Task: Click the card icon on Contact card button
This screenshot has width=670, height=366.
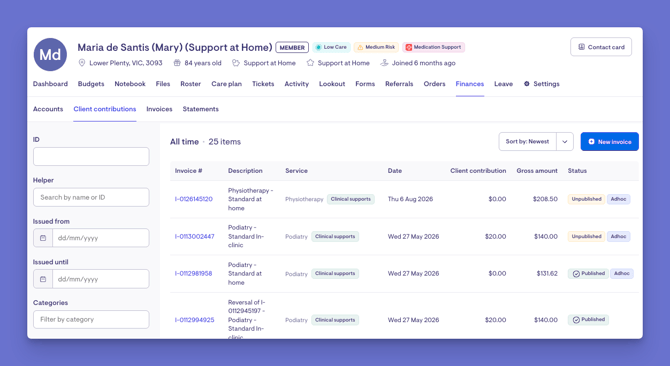Action: [582, 47]
